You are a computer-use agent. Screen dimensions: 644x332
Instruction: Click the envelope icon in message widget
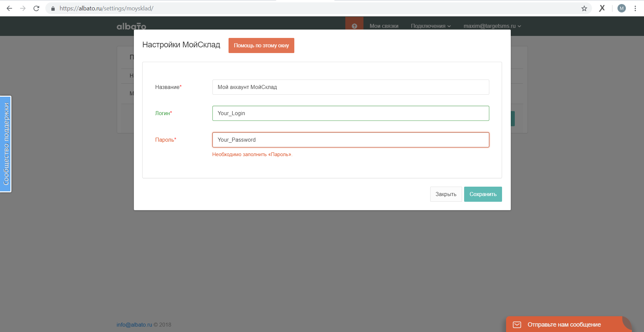tap(517, 325)
